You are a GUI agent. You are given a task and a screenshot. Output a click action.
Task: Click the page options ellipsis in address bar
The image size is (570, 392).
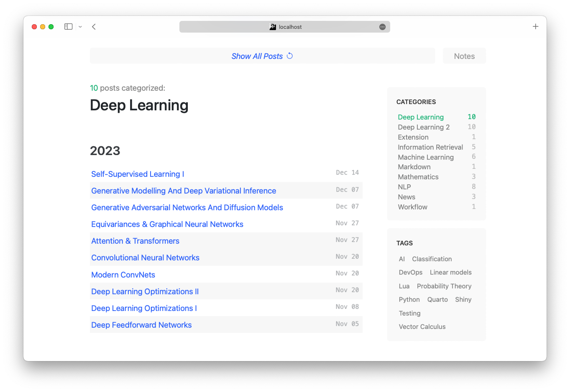[382, 27]
